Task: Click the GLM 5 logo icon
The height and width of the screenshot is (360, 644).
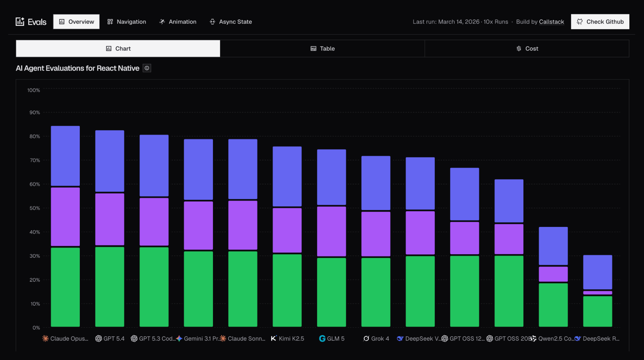Action: [x=322, y=338]
